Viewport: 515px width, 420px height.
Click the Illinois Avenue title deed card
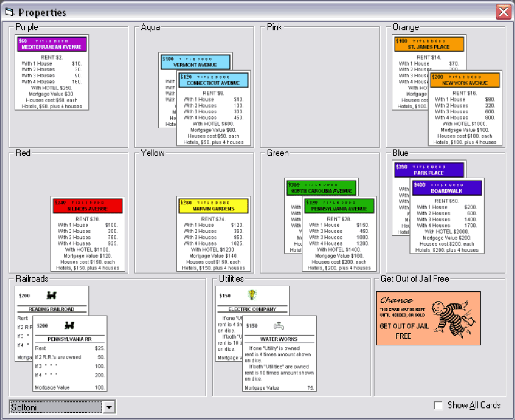[88, 234]
